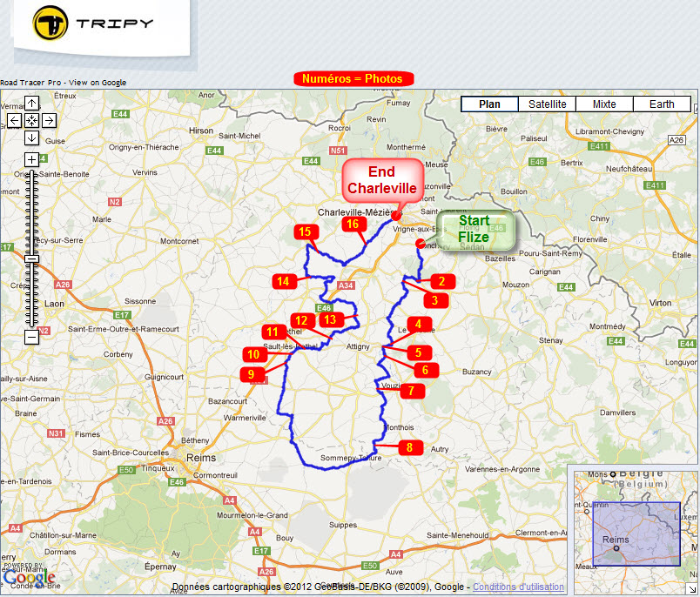700x597 pixels.
Task: Click the zoom slider handle
Action: (x=31, y=258)
